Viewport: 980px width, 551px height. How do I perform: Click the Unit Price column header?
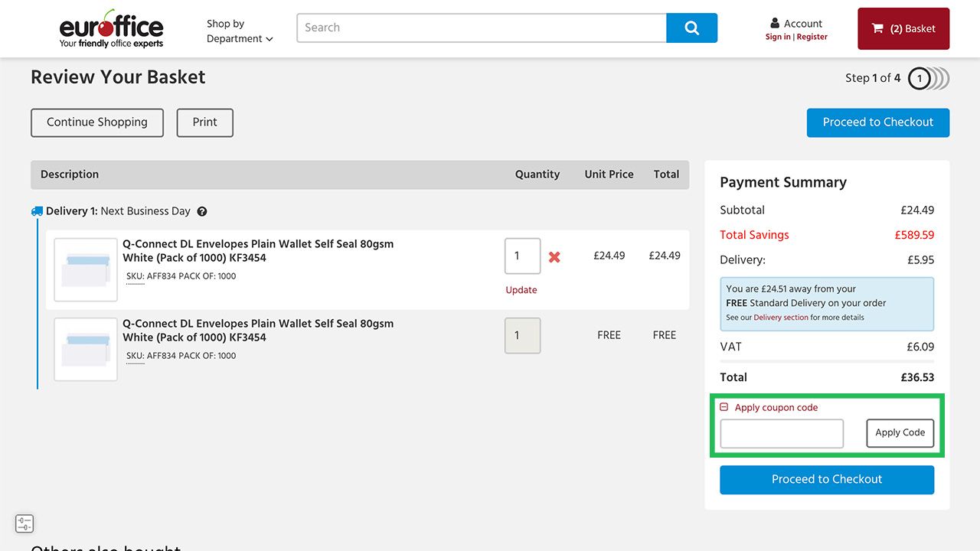pos(609,174)
